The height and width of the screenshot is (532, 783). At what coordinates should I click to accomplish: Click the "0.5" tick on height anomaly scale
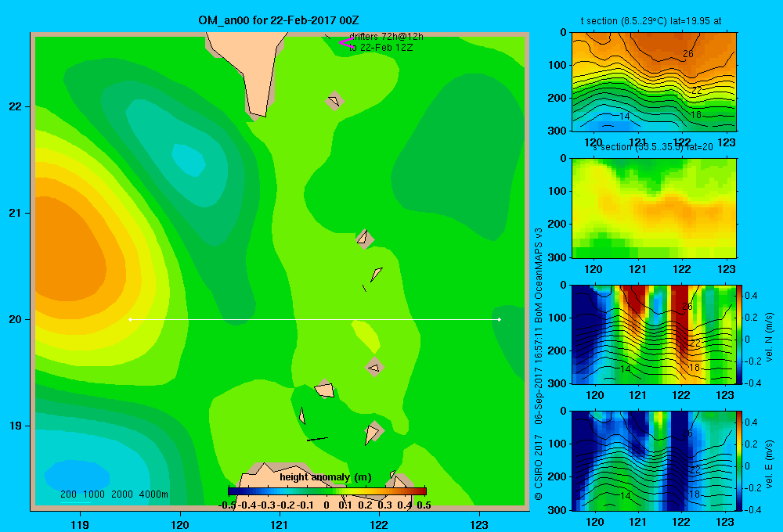pos(424,505)
